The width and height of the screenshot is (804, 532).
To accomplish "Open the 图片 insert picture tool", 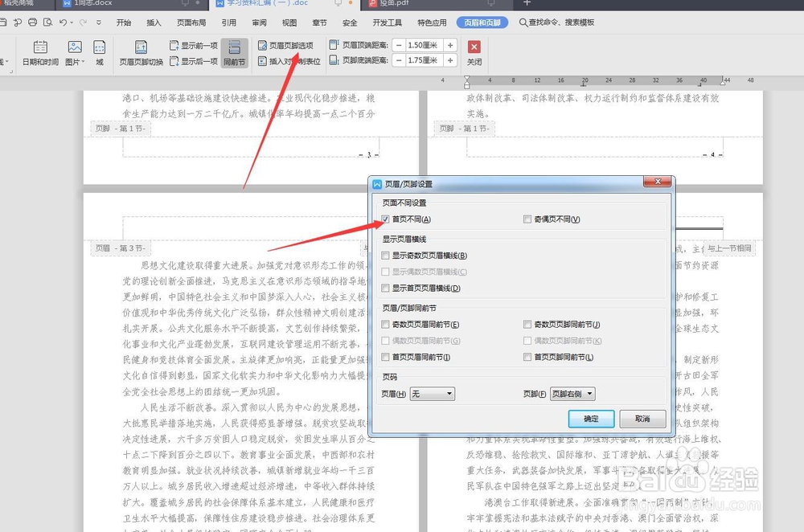I will click(x=73, y=53).
